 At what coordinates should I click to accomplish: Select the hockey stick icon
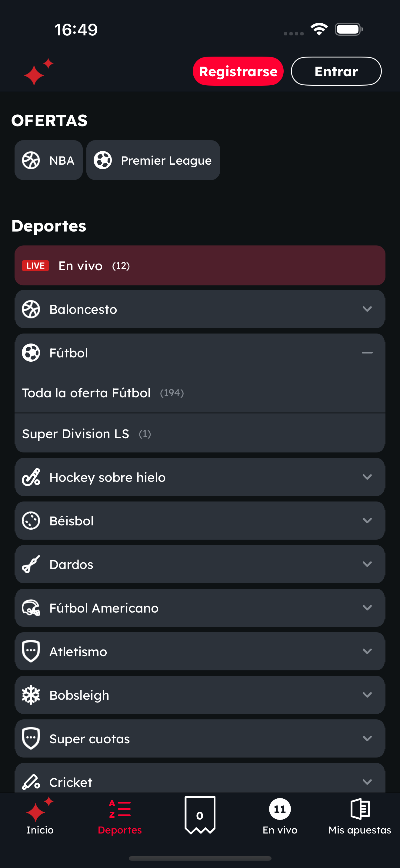coord(31,477)
